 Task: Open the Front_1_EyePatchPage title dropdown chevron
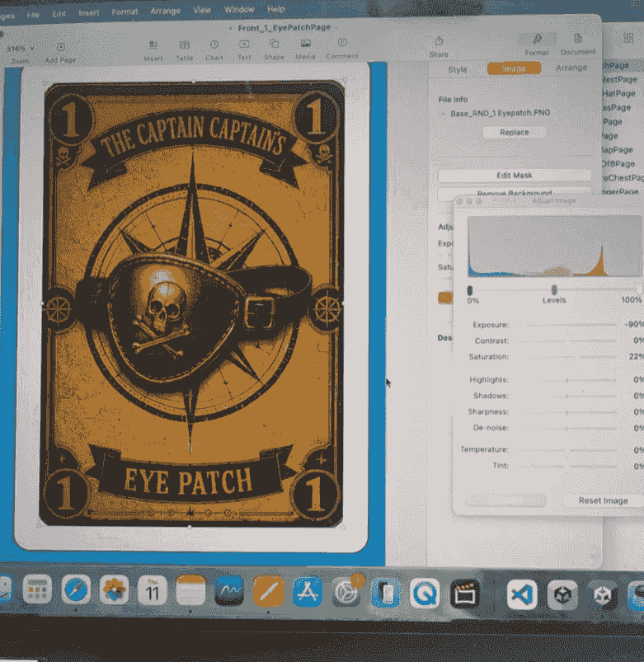coord(336,27)
